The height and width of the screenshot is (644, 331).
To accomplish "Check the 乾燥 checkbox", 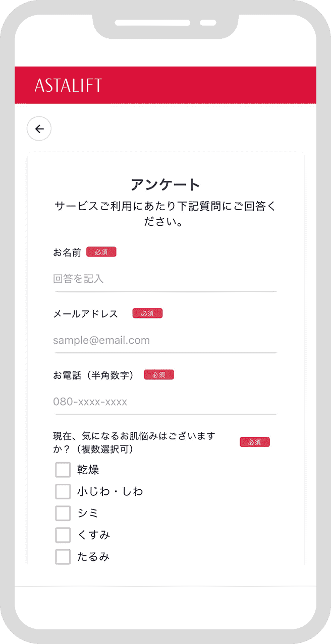I will [x=63, y=470].
